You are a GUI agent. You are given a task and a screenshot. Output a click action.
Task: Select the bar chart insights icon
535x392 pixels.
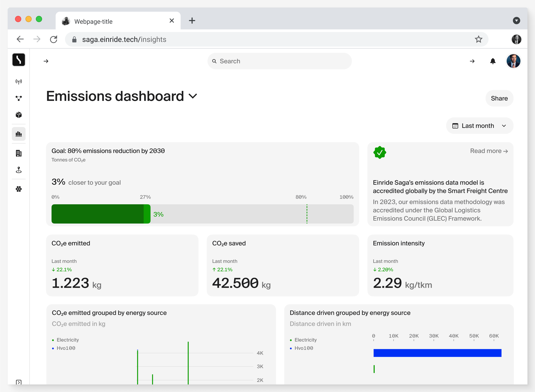tap(18, 134)
